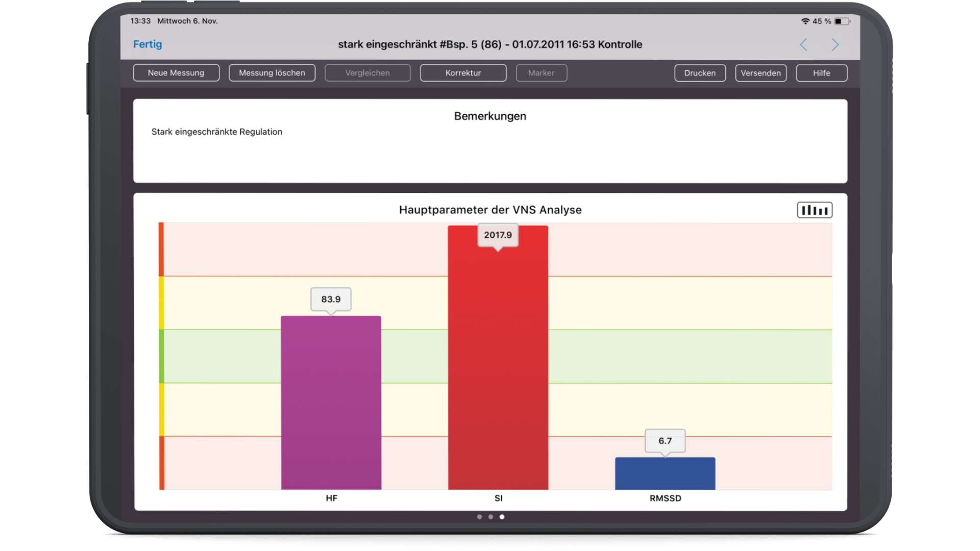
Task: Open the Vergleichen option
Action: click(x=367, y=73)
